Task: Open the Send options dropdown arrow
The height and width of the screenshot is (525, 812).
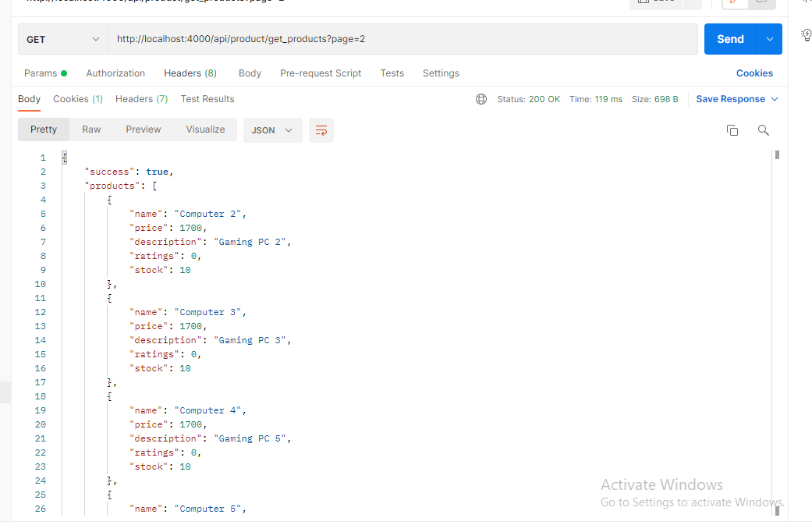Action: (770, 39)
